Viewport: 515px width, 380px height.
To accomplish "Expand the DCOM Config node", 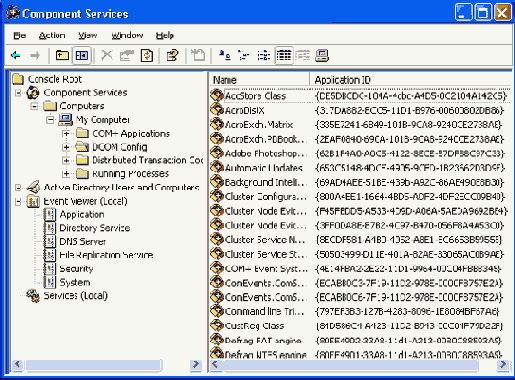I will click(x=66, y=147).
